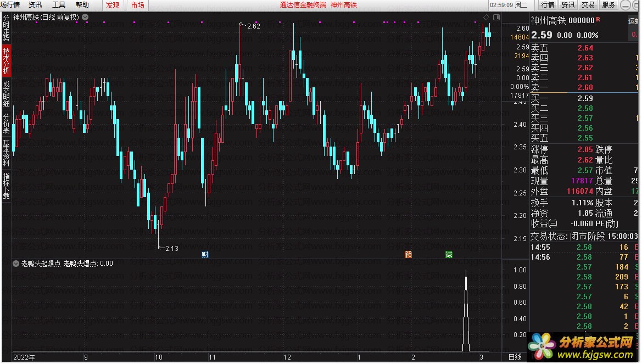Click the 买三 price 2.57
Image resolution: width=642 pixels, height=364 pixels.
point(585,118)
